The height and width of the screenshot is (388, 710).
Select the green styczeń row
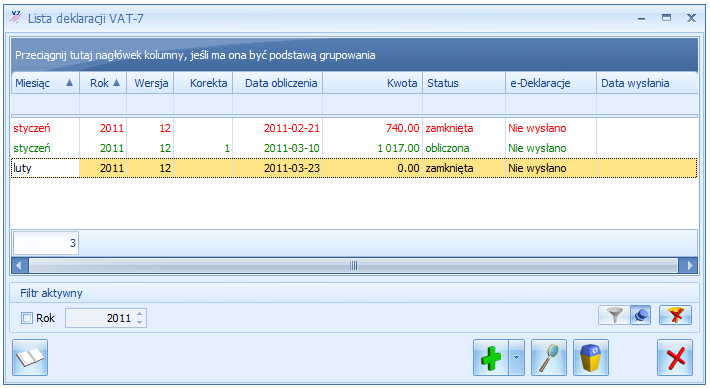[x=354, y=148]
